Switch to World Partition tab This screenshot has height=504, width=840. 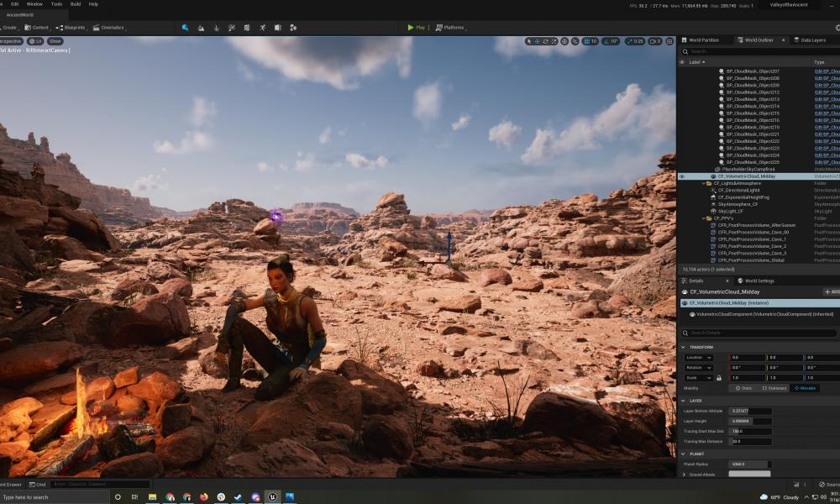point(701,40)
